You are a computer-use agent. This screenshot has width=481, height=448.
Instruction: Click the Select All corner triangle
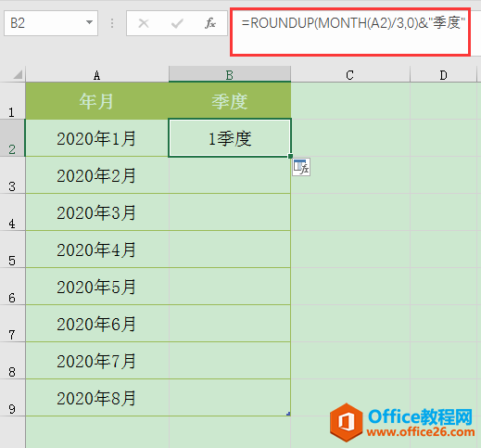18,74
